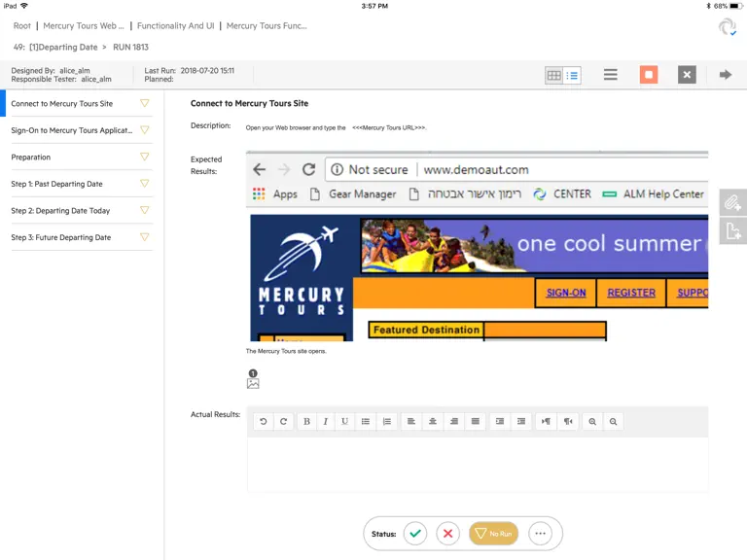Navigate to Root breadcrumb
Screen dimensions: 747x560
pos(22,26)
